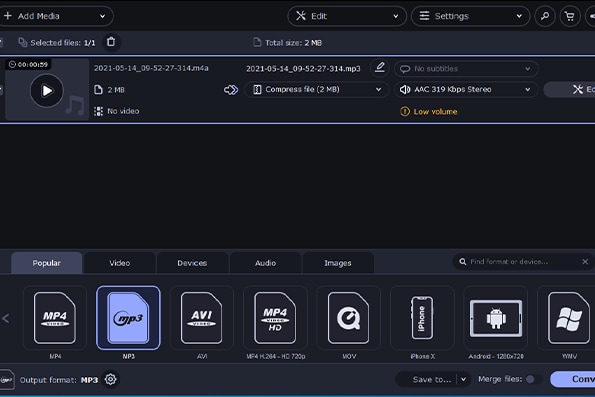Open the Edit tools dropdown

(x=347, y=16)
